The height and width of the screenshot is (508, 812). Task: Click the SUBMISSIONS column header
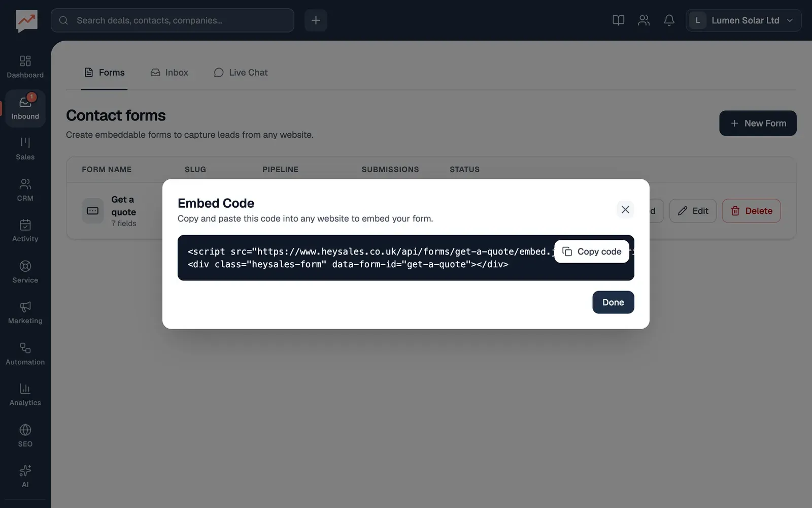(x=390, y=169)
